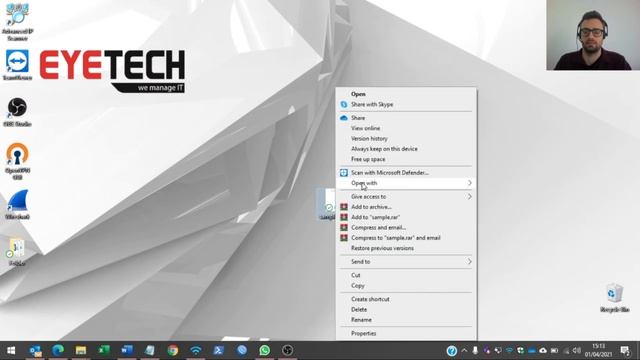Select View online from the menu
640x360 pixels.
(x=406, y=128)
